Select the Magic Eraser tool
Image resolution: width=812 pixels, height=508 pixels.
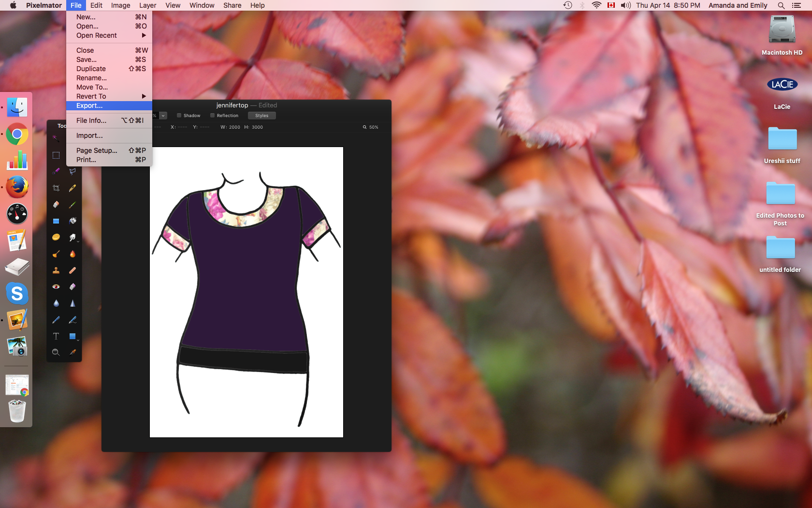point(72,286)
